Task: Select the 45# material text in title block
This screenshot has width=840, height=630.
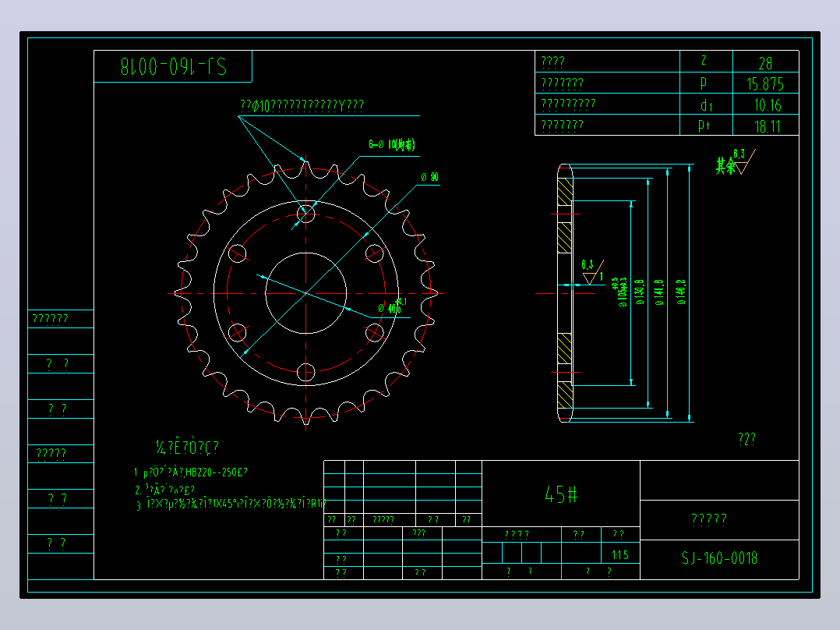Action: coord(561,494)
